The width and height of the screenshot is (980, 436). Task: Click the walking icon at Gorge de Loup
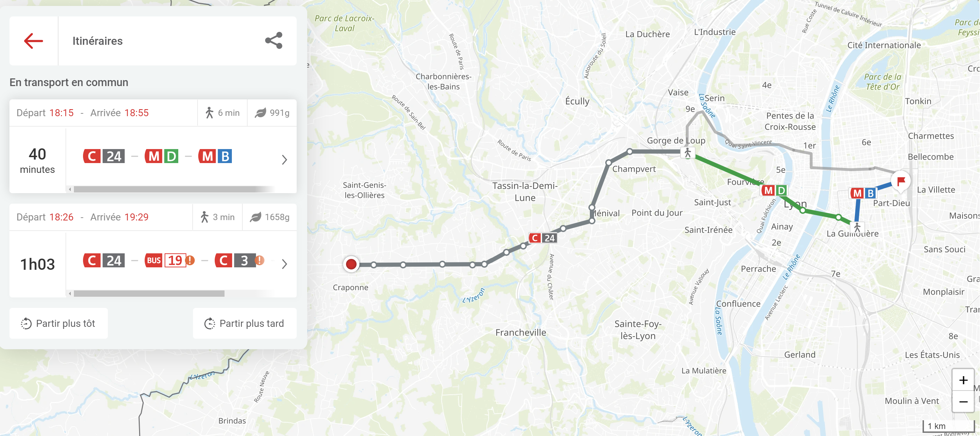[x=688, y=153]
